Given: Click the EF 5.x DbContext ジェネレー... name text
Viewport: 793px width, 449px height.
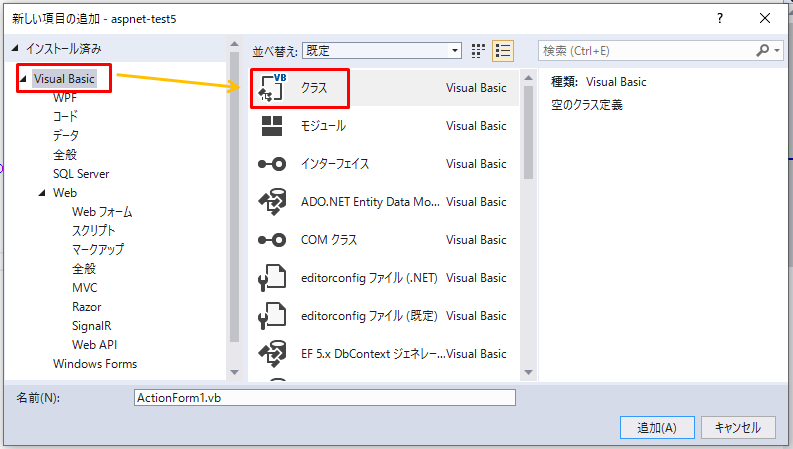Looking at the screenshot, I should (x=373, y=353).
